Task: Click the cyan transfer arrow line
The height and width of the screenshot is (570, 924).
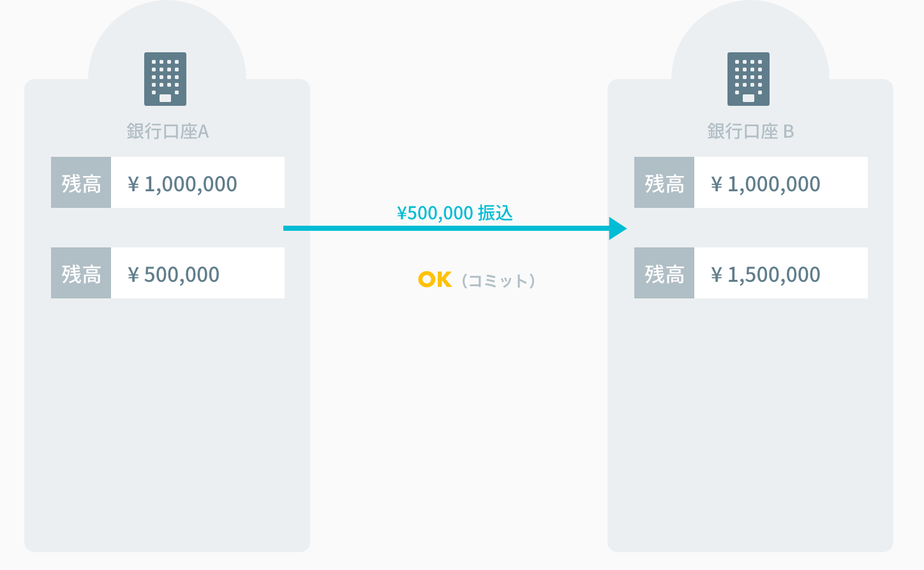Action: [447, 228]
